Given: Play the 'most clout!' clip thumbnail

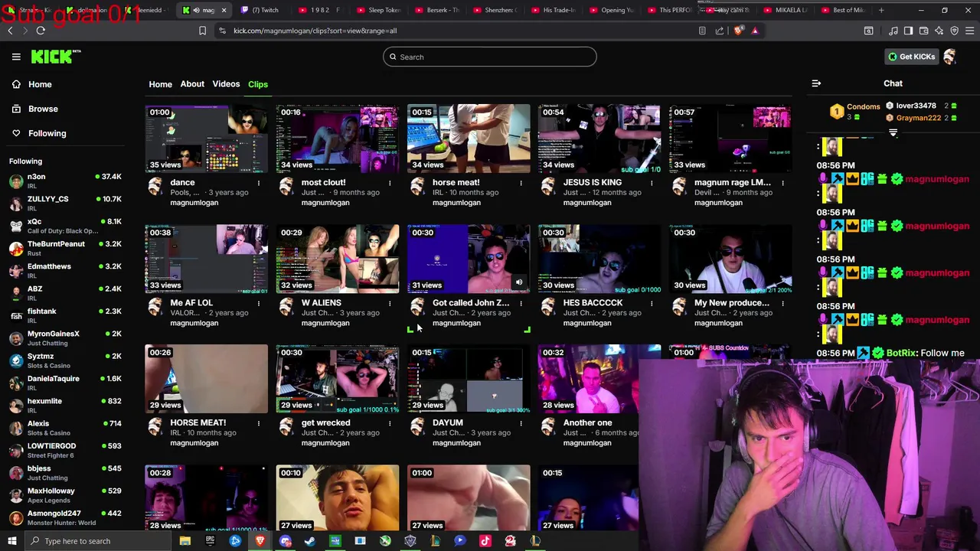Looking at the screenshot, I should click(x=338, y=139).
